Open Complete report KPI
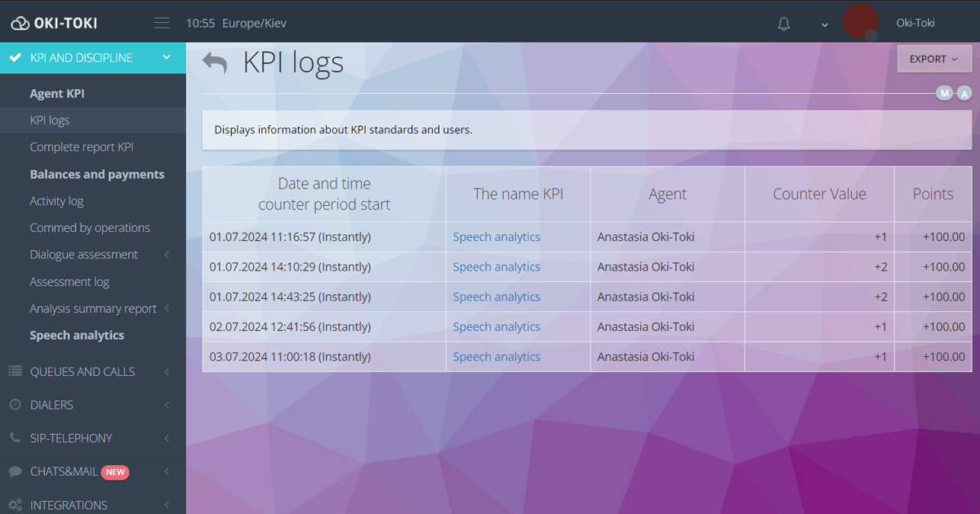The width and height of the screenshot is (980, 514). (83, 146)
